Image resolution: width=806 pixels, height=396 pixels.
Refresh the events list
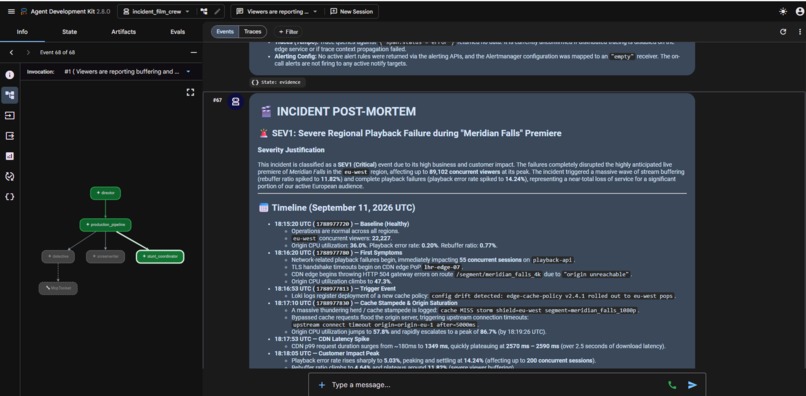(783, 32)
